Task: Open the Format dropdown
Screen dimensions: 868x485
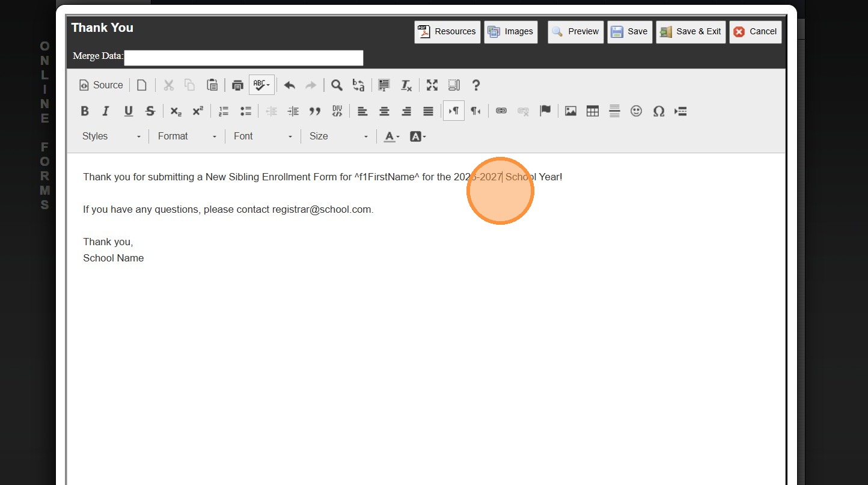Action: tap(187, 136)
